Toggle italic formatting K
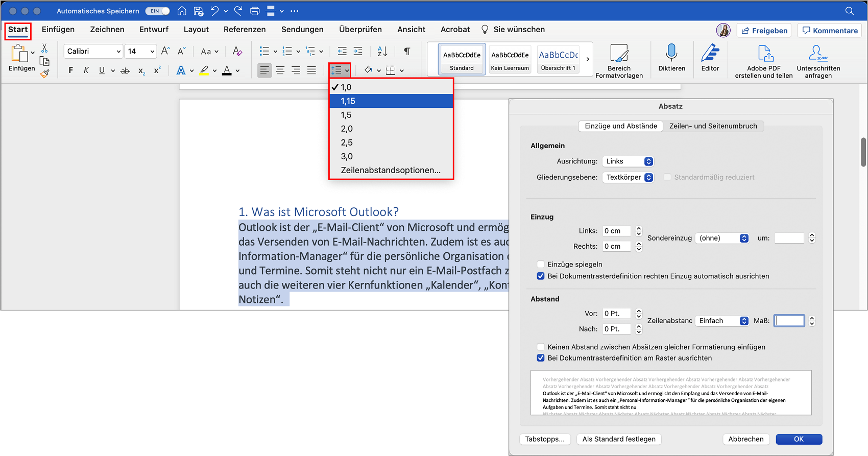This screenshot has width=868, height=456. tap(86, 70)
